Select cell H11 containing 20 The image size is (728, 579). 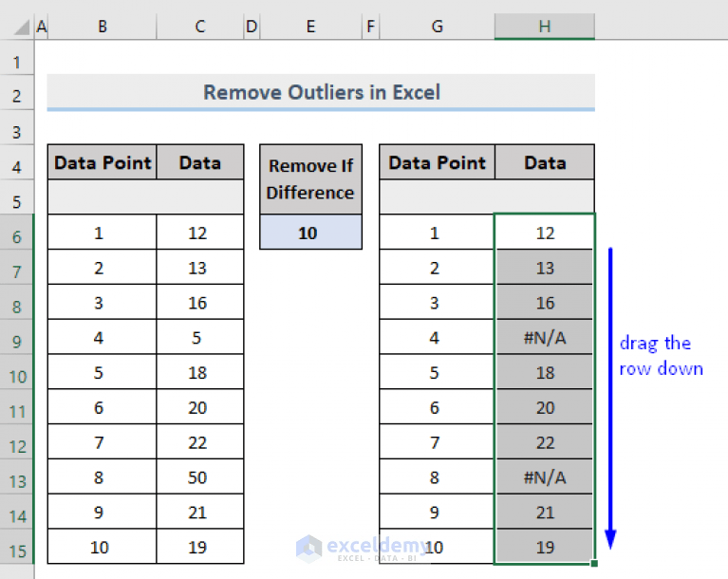click(545, 407)
